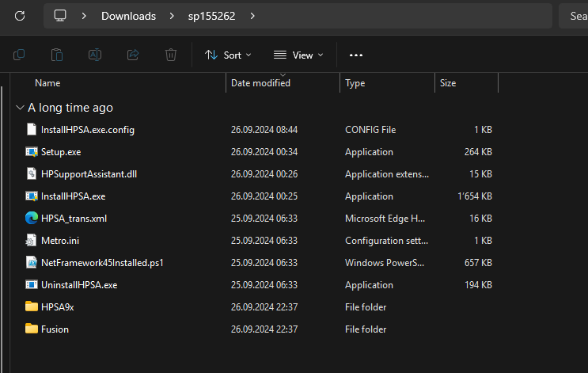Click the 'Application extens...' type cell
The image size is (588, 373).
coord(387,174)
